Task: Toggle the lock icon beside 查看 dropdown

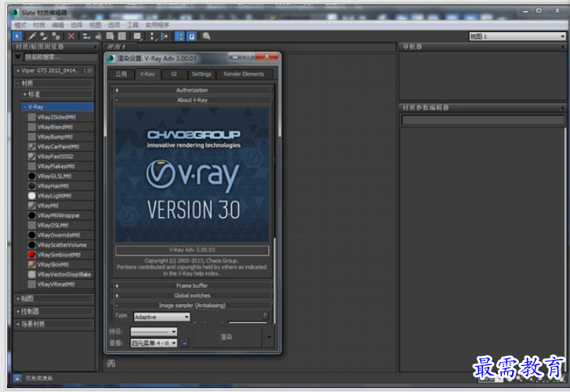Action: 185,343
